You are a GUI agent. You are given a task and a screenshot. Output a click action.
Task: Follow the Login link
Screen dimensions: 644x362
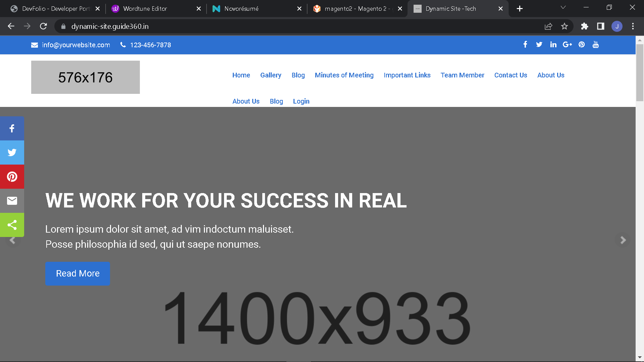[301, 101]
